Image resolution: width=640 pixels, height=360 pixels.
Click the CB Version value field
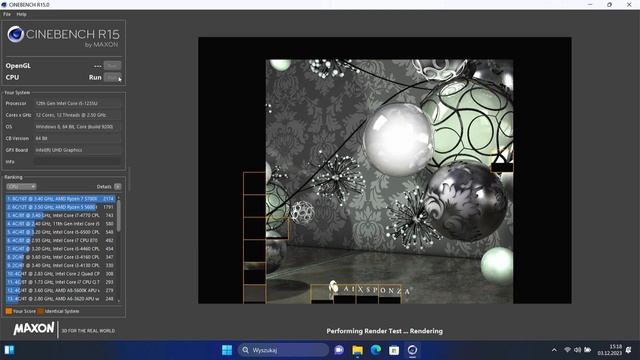pyautogui.click(x=78, y=138)
